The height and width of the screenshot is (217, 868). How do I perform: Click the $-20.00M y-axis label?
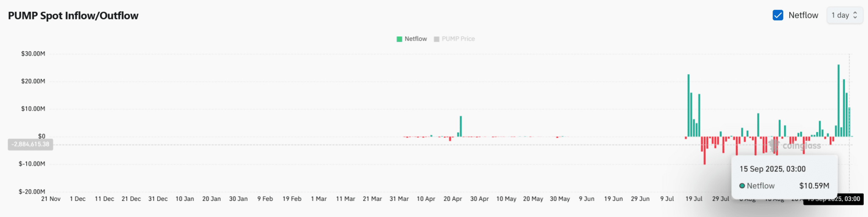(32, 192)
